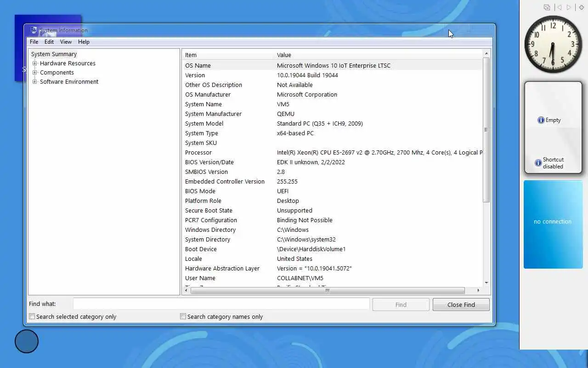
Task: Click the gadget bar window-switch icon
Action: point(547,7)
